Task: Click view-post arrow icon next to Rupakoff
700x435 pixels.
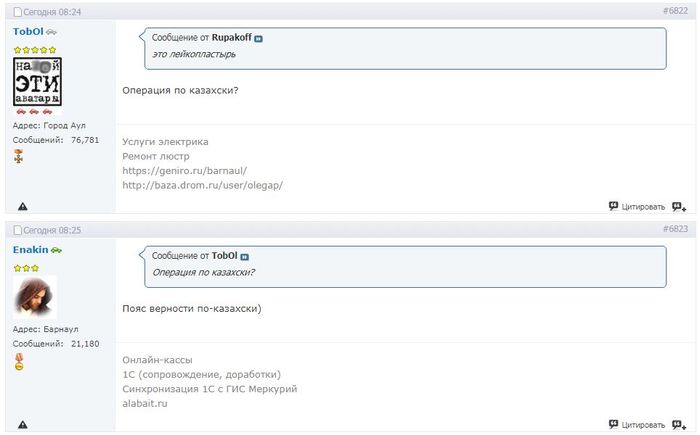Action: pyautogui.click(x=258, y=38)
